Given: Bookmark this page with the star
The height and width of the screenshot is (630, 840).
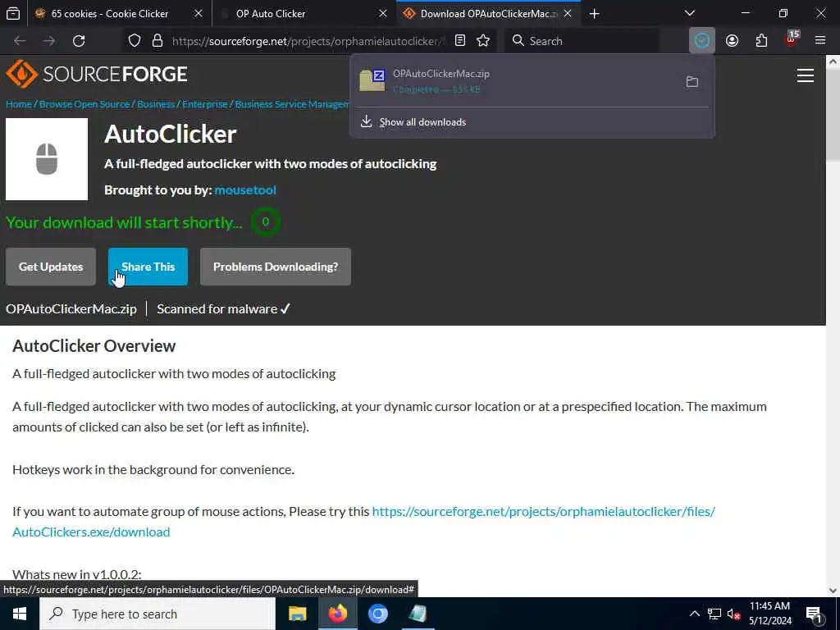Looking at the screenshot, I should [482, 41].
